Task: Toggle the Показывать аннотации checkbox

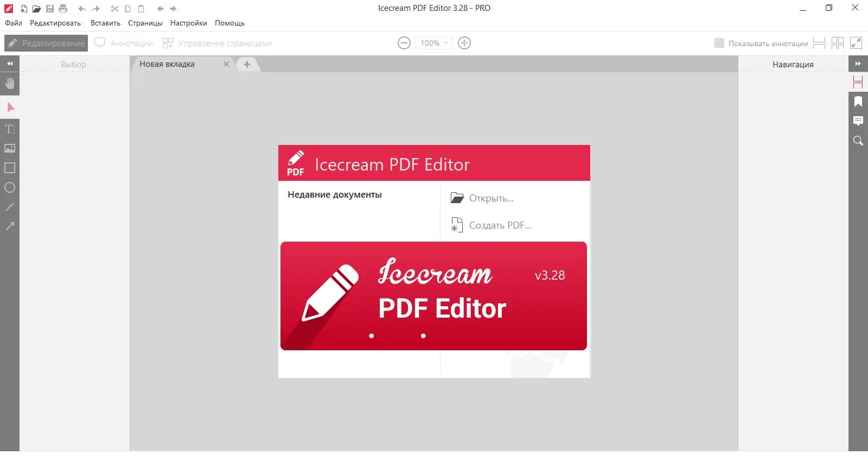Action: click(x=719, y=43)
